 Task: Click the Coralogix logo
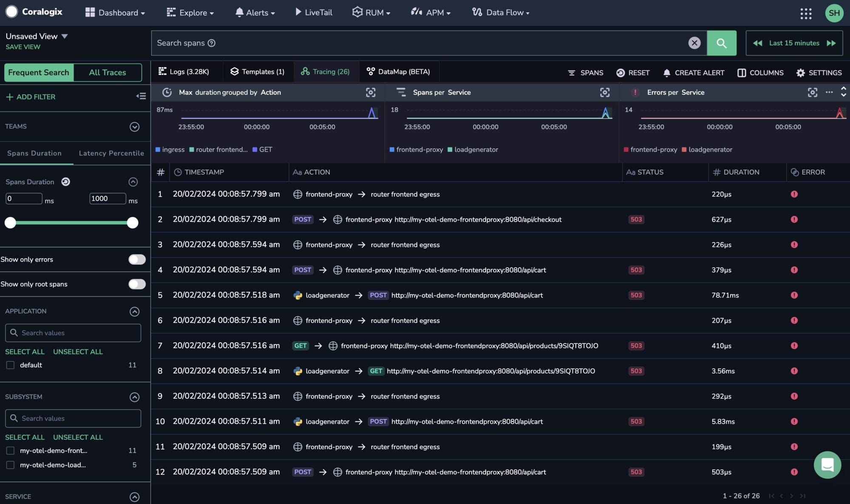(34, 12)
